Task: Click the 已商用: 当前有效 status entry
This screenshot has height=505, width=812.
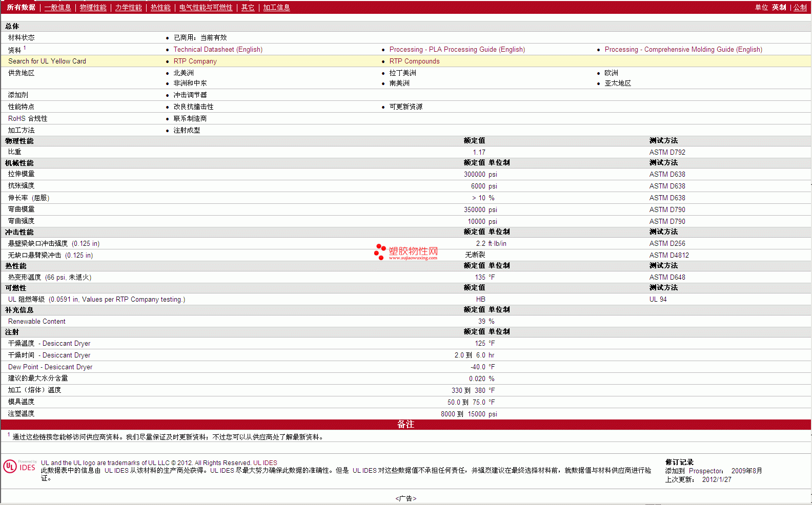Action: [x=200, y=38]
